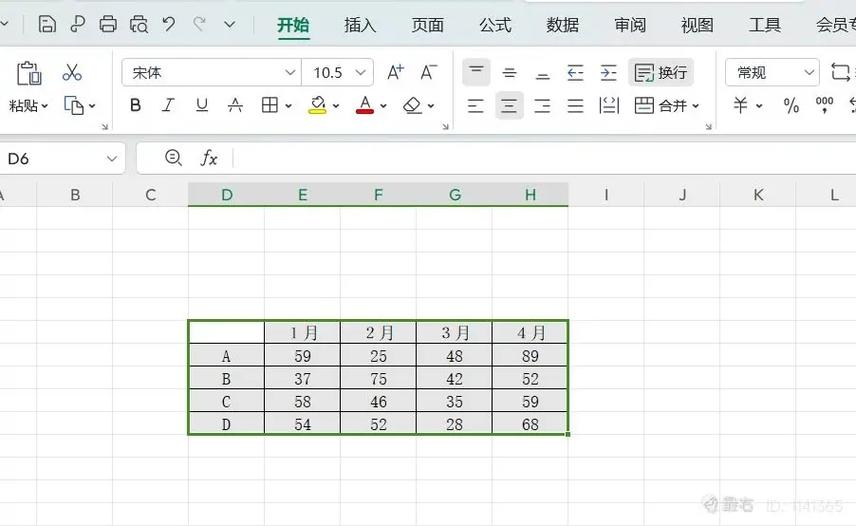Click the Copy icon
This screenshot has width=856, height=526.
74,105
